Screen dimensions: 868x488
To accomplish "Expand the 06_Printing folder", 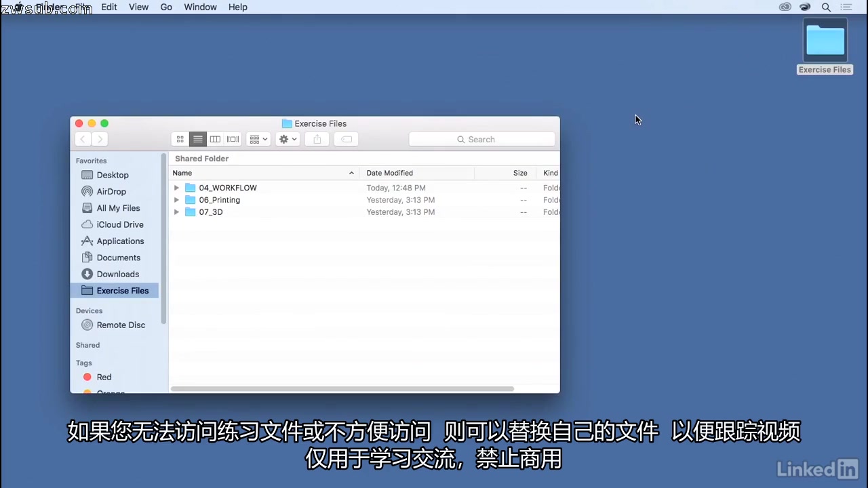I will click(176, 200).
